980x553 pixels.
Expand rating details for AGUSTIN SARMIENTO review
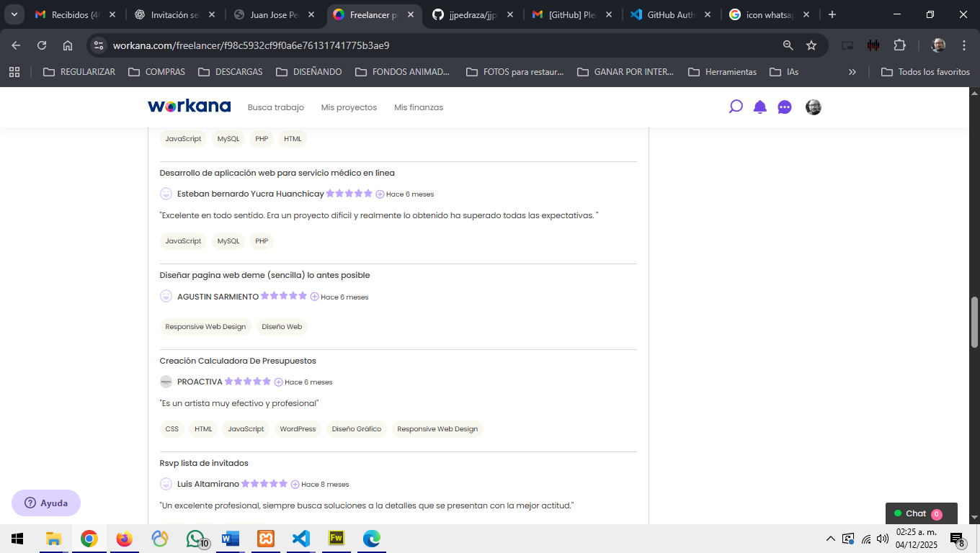[x=314, y=297]
